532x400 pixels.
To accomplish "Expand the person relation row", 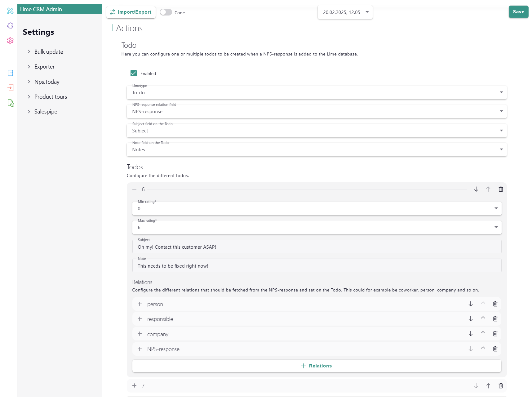I will 140,304.
